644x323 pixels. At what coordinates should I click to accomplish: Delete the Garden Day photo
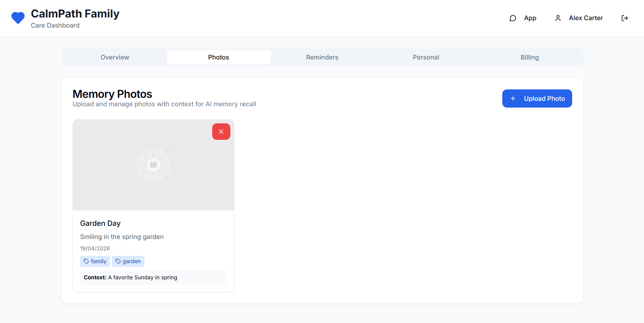(221, 132)
